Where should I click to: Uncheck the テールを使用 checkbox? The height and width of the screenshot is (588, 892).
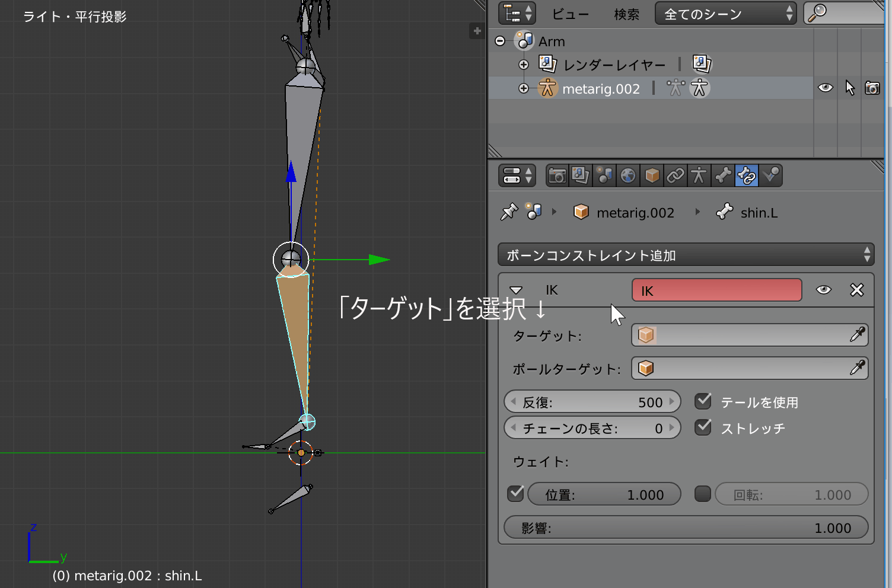point(703,402)
